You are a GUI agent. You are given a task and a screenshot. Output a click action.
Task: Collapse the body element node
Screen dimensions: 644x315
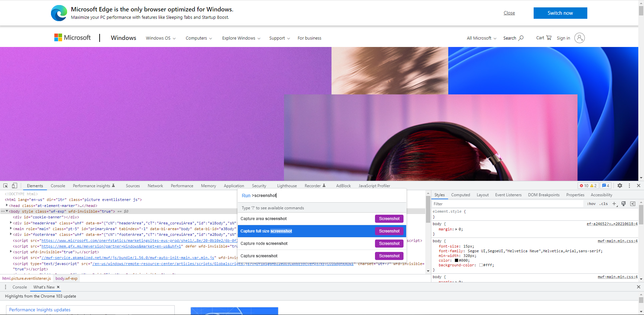tap(7, 211)
